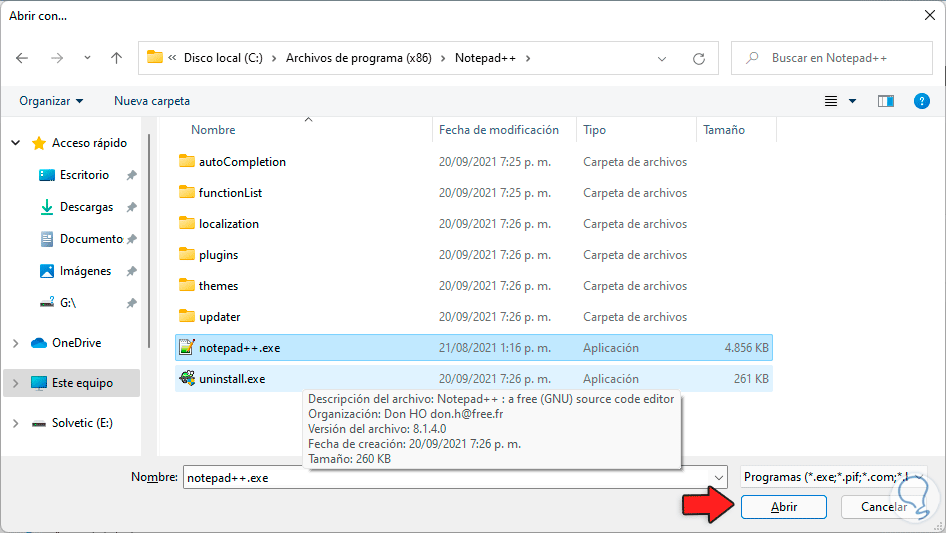Click the notepad++.exe application icon
Screen dimensions: 946x533
coord(187,347)
